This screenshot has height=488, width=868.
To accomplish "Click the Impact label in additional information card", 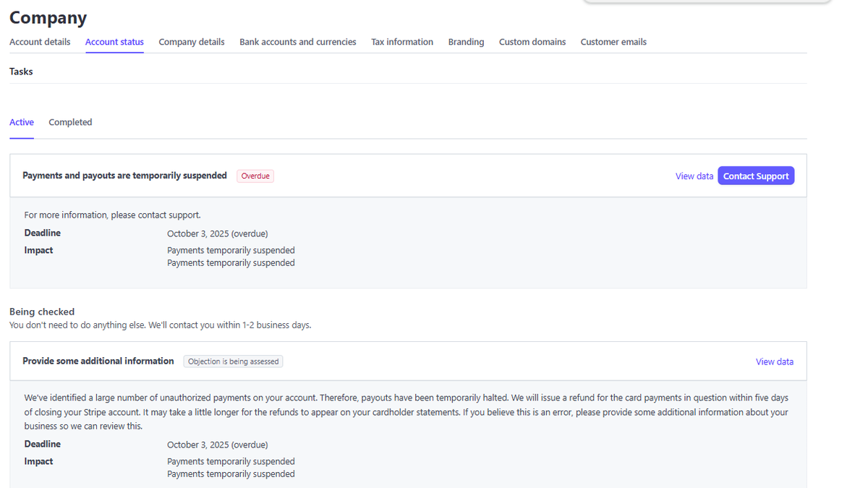I will tap(38, 461).
